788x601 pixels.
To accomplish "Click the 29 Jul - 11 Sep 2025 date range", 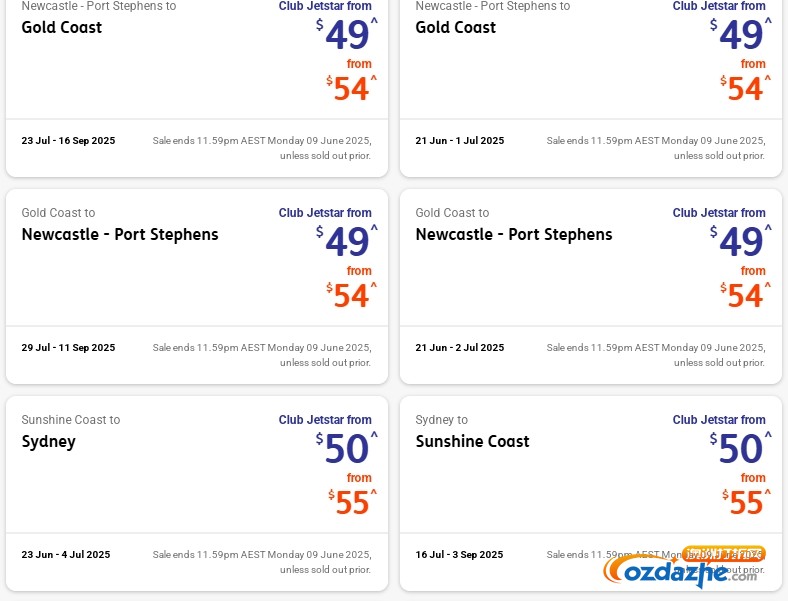I will 68,348.
